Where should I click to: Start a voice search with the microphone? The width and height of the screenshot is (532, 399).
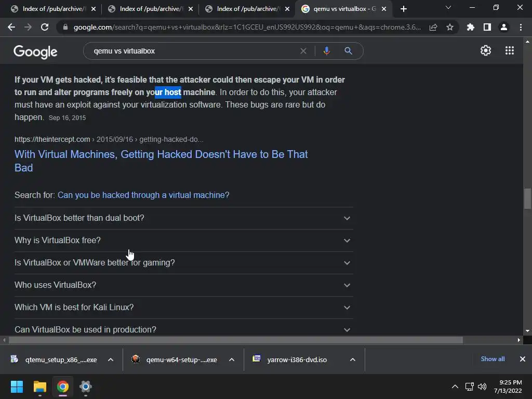coord(326,51)
